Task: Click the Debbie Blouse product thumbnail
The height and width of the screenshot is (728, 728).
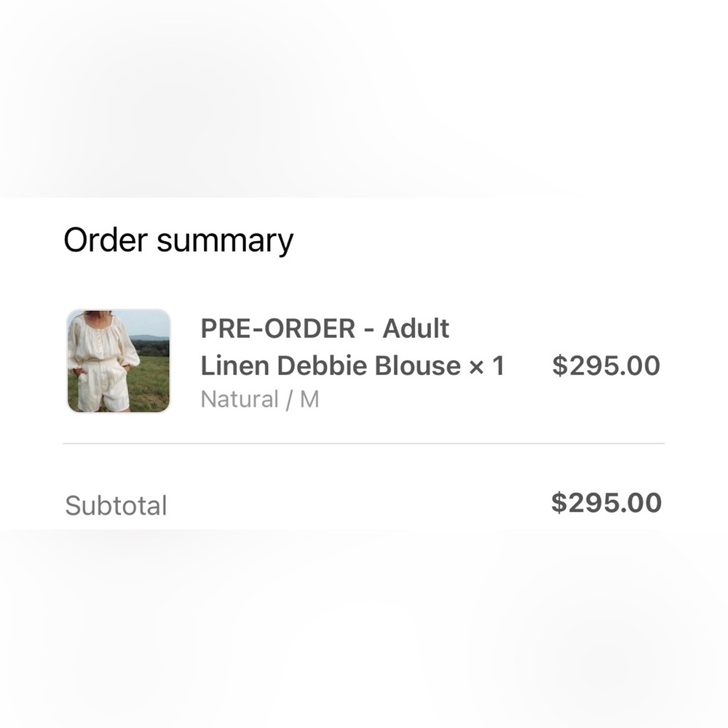Action: (x=119, y=361)
